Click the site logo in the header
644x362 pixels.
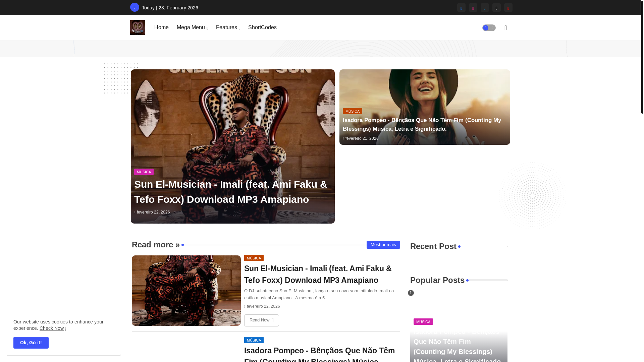(138, 27)
